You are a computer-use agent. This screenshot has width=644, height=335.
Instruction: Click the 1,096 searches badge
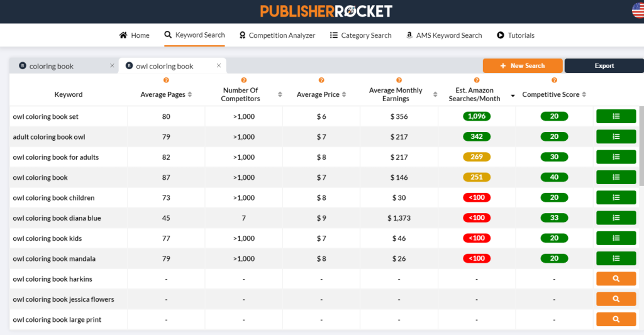click(x=477, y=116)
